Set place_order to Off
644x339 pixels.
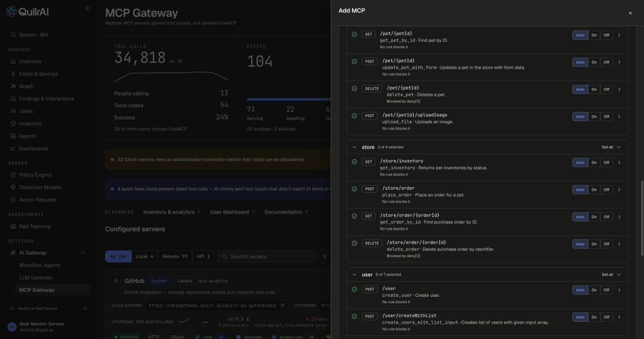[606, 190]
